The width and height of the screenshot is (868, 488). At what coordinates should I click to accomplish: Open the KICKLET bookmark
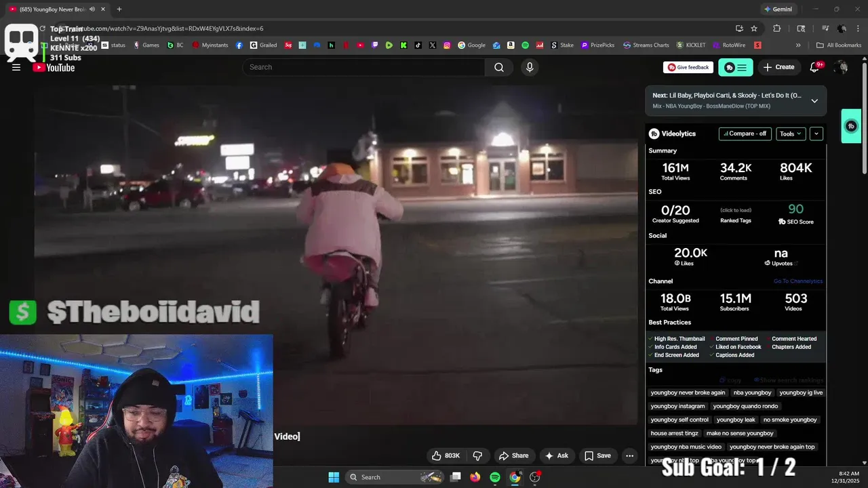(691, 45)
